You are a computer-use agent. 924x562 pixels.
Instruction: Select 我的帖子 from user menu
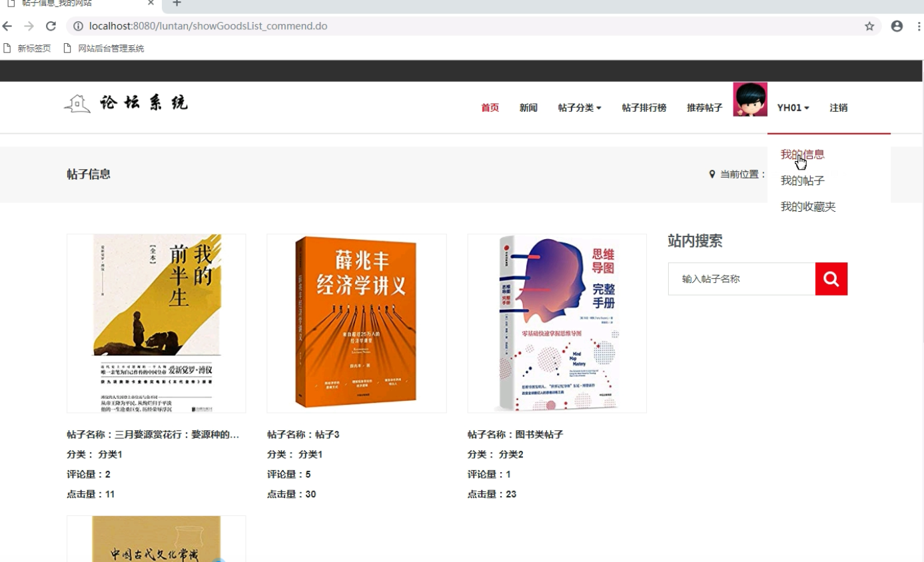(803, 180)
